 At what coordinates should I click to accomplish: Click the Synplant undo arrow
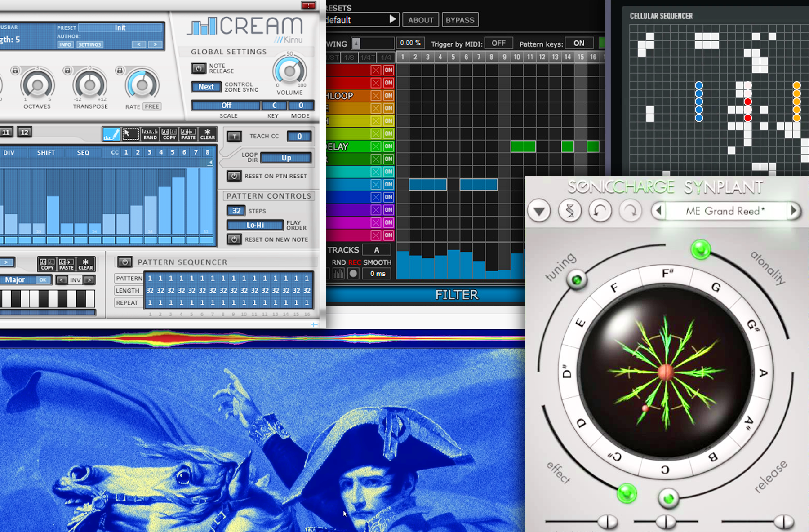[600, 210]
